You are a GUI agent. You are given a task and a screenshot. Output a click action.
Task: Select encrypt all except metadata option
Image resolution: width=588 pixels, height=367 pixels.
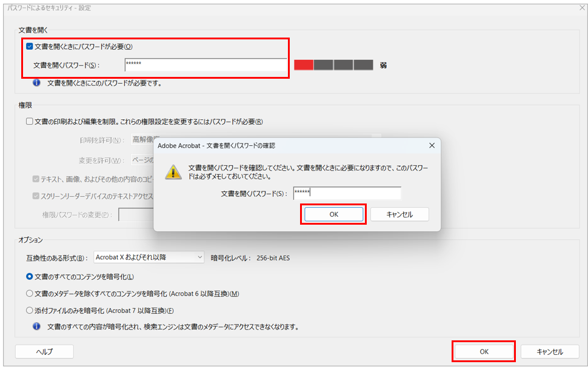[x=30, y=294]
